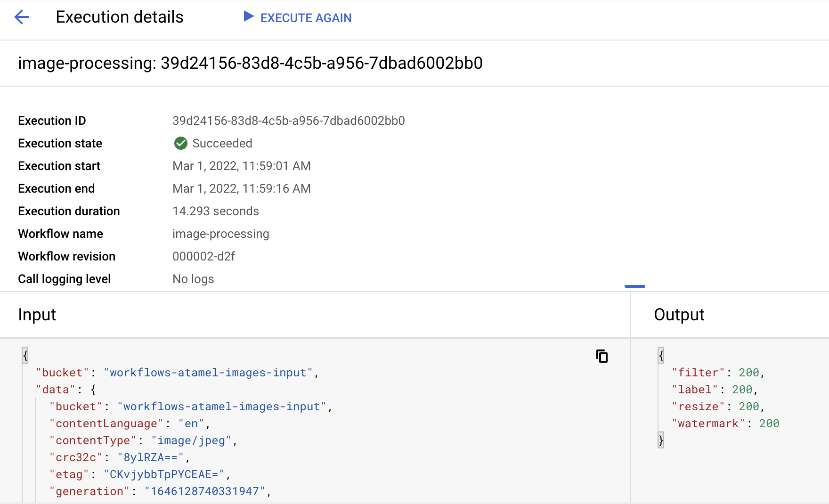The image size is (829, 504).
Task: Click the closing brace of Output JSON
Action: [661, 440]
